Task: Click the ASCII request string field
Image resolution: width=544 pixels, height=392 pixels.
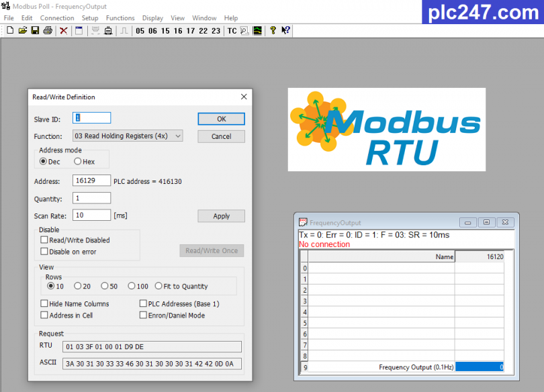Action: click(x=152, y=364)
